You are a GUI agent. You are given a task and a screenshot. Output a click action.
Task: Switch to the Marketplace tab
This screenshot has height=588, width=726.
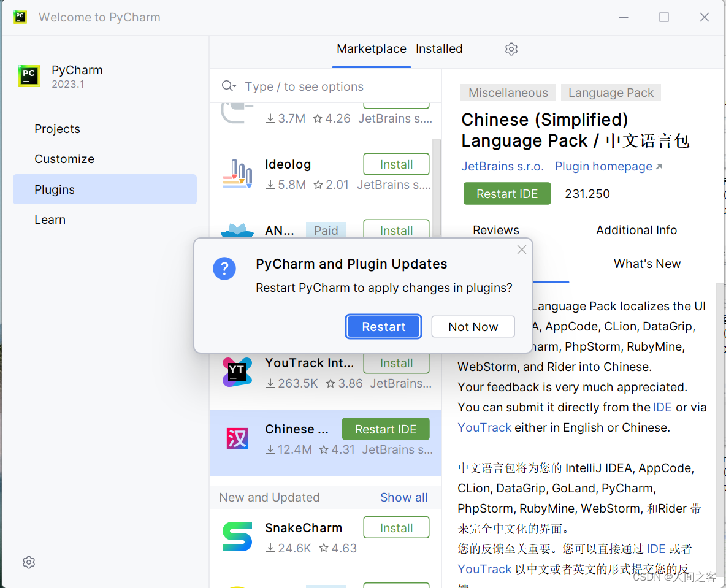coord(372,48)
